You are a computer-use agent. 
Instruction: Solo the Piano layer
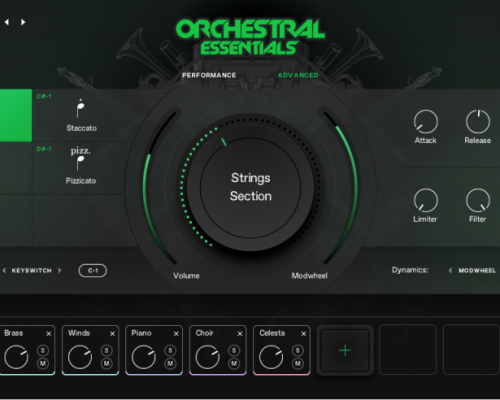[x=170, y=350]
